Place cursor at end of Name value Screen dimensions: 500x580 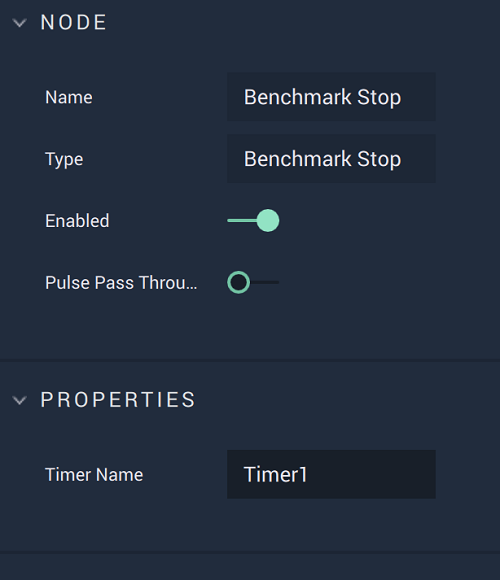[x=402, y=97]
